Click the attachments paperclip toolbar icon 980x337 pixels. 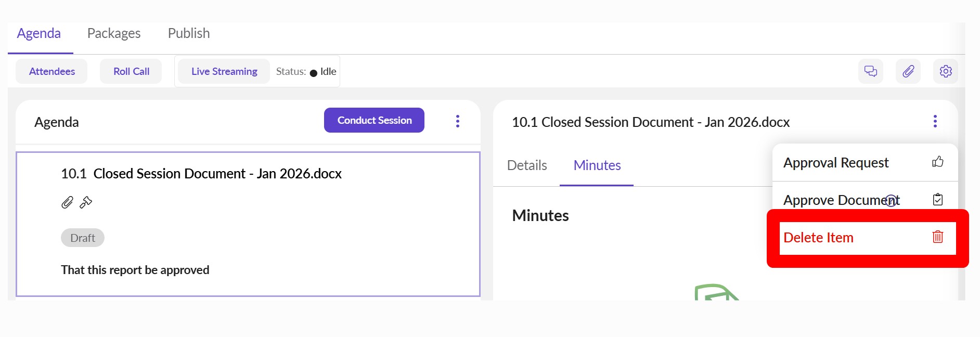(x=908, y=71)
